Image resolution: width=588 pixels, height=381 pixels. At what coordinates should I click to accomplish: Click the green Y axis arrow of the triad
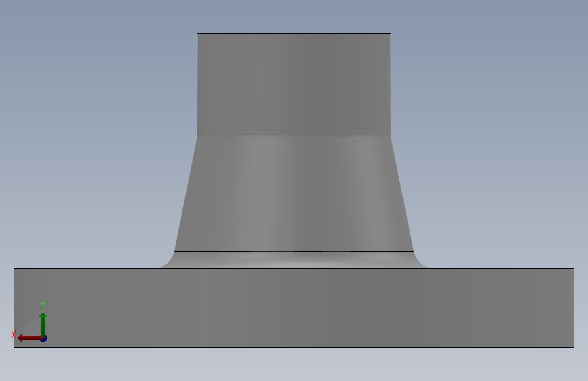point(43,324)
